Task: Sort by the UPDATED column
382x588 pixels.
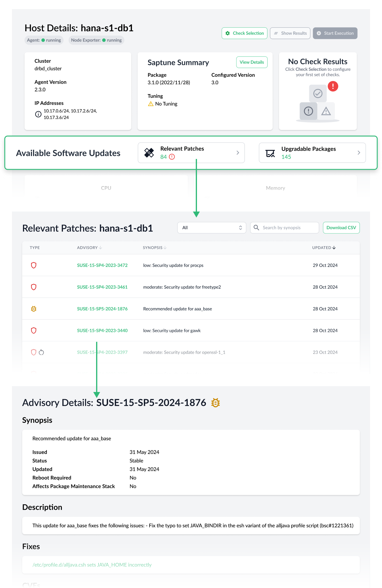Action: coord(324,248)
